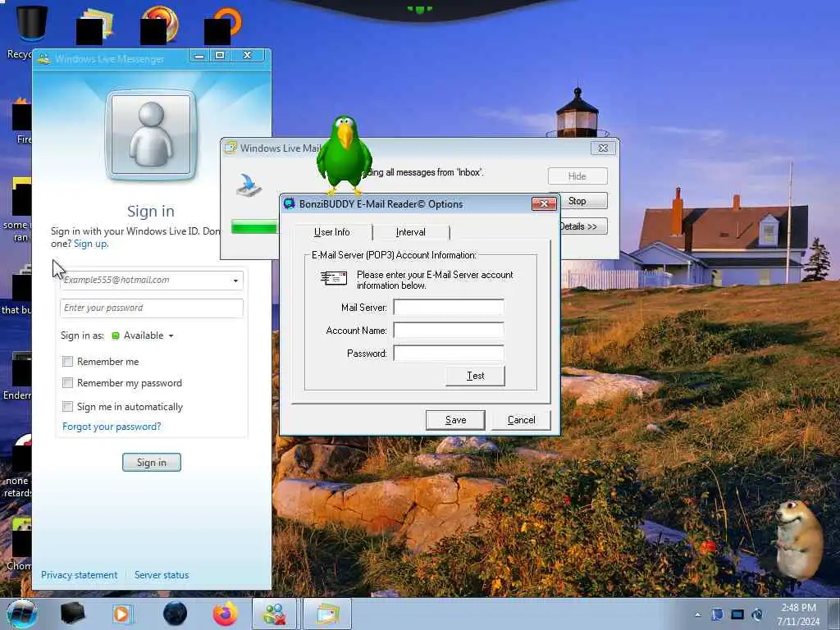Open the black box taskbar icon
840x630 pixels.
[72, 614]
